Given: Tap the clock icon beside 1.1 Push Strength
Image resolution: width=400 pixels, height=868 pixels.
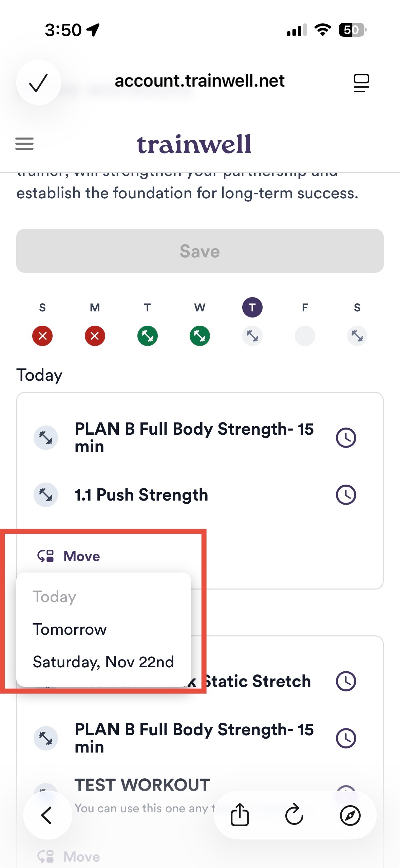Looking at the screenshot, I should pyautogui.click(x=346, y=495).
